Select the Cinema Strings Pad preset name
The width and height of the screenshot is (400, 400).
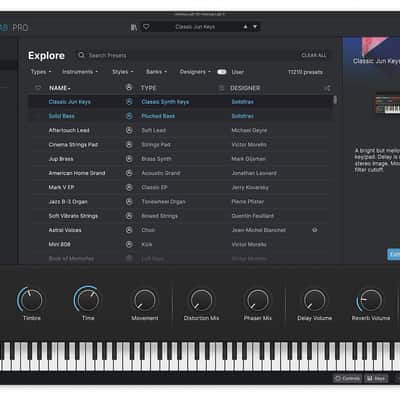coord(73,145)
